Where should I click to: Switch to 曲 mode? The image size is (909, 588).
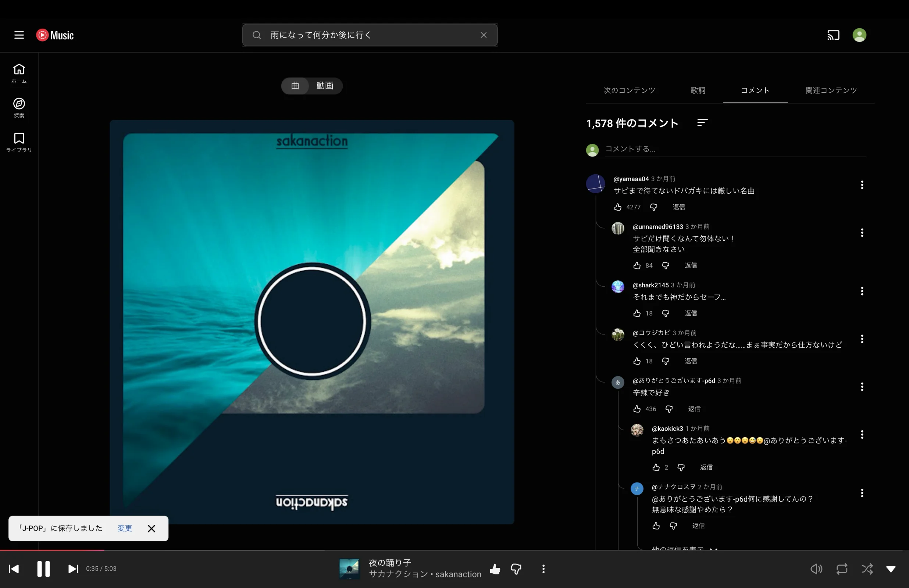pyautogui.click(x=295, y=86)
